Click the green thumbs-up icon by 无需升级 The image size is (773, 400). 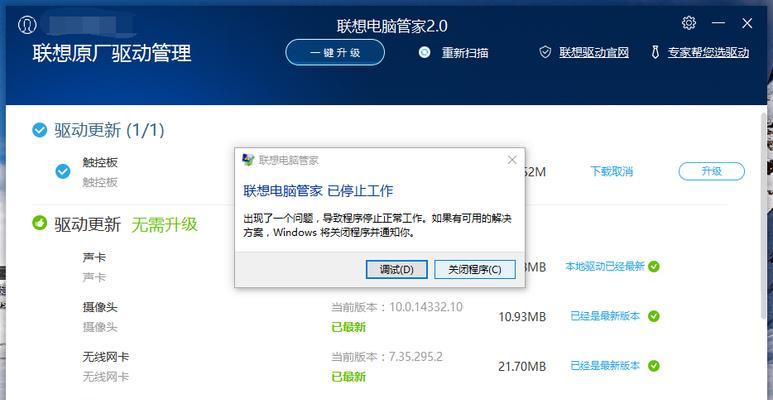coord(39,223)
